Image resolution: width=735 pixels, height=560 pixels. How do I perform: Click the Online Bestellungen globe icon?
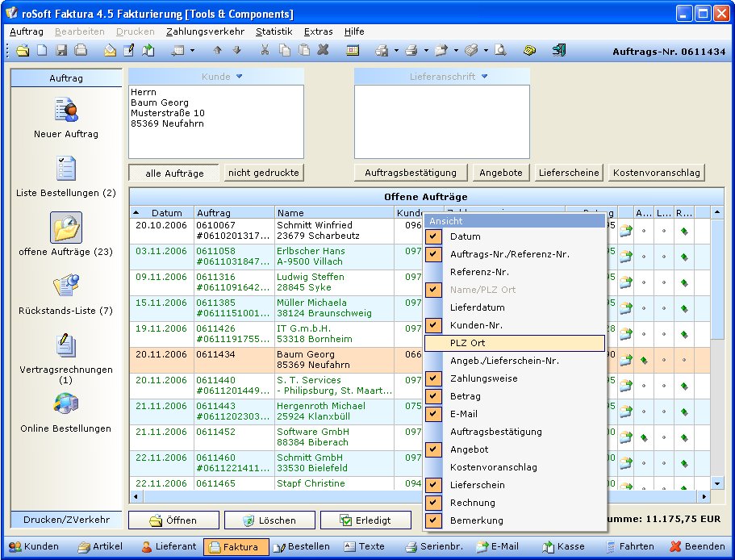65,403
